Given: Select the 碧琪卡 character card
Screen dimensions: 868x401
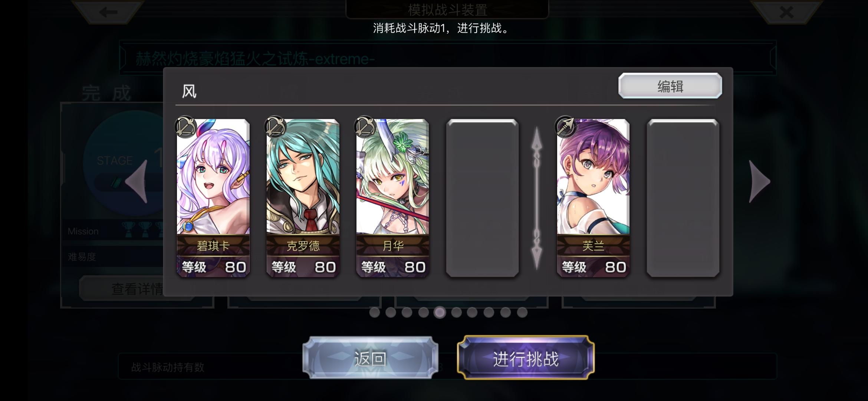Looking at the screenshot, I should tap(213, 198).
